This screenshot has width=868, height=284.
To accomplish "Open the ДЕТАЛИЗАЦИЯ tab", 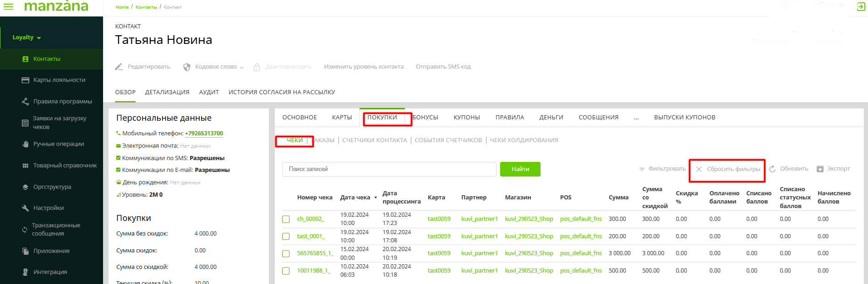I will 167,92.
